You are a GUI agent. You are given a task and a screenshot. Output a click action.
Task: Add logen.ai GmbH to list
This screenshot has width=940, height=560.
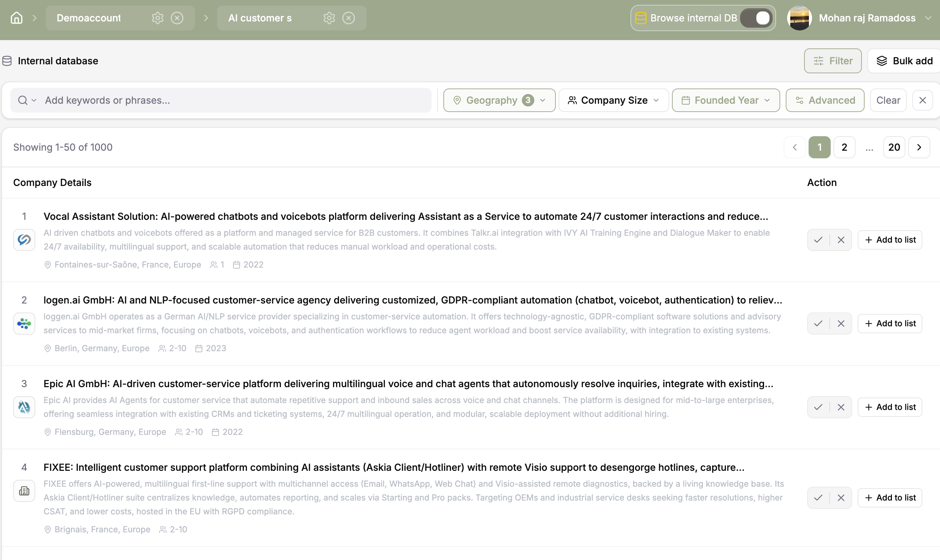[x=890, y=324]
